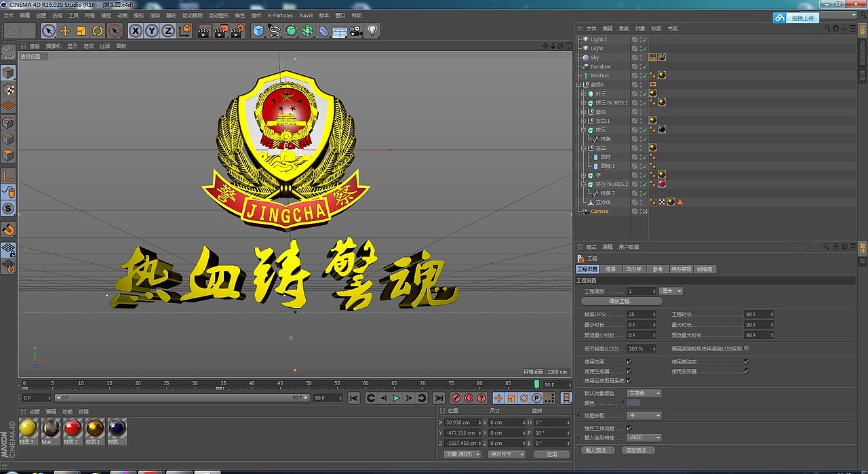Record active objects keyframe

(456, 398)
